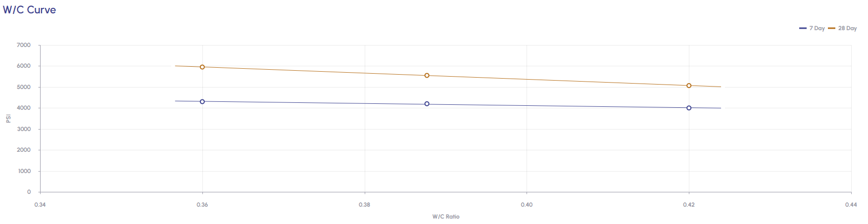Click the PSI y-axis title

coord(8,119)
